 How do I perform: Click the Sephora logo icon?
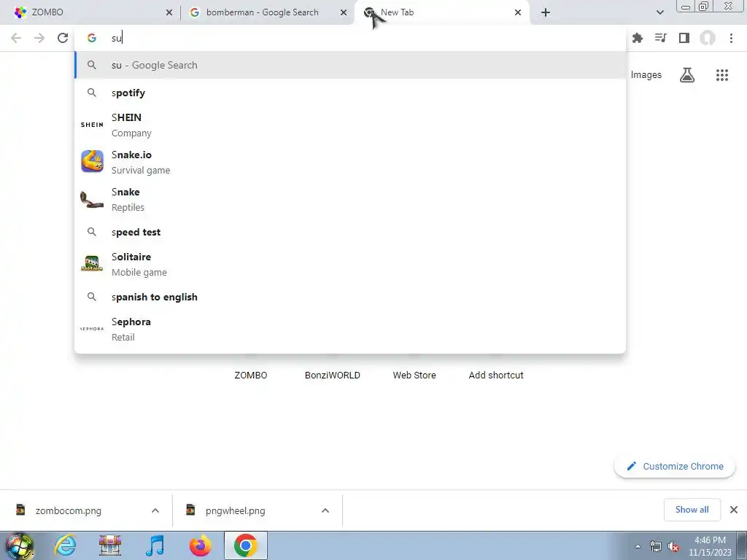[92, 329]
